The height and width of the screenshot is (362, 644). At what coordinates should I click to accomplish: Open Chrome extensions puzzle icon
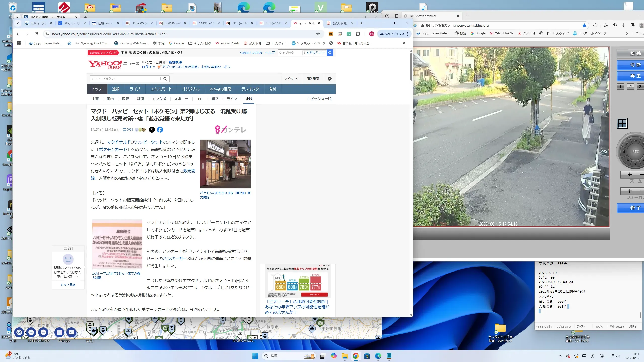[x=358, y=34]
